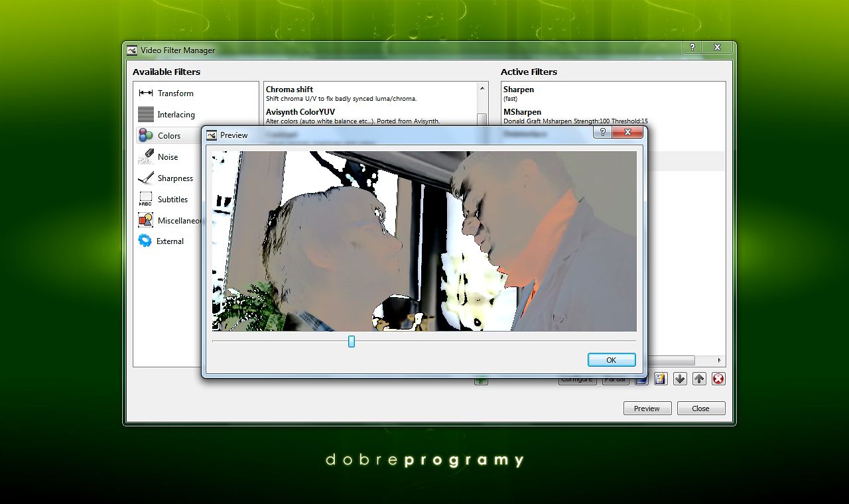This screenshot has width=849, height=504.
Task: Move the active filter up
Action: [x=699, y=379]
